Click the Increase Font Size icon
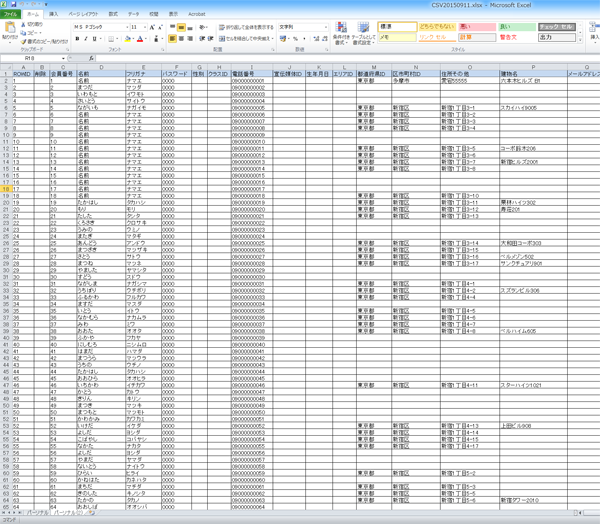 [x=152, y=27]
